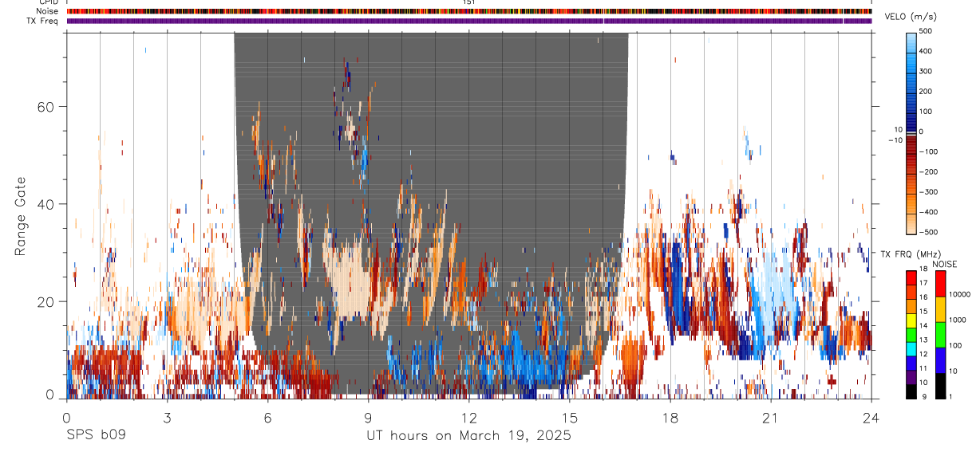Select the black noise swatch above 1
980x452 pixels.
pyautogui.click(x=940, y=385)
